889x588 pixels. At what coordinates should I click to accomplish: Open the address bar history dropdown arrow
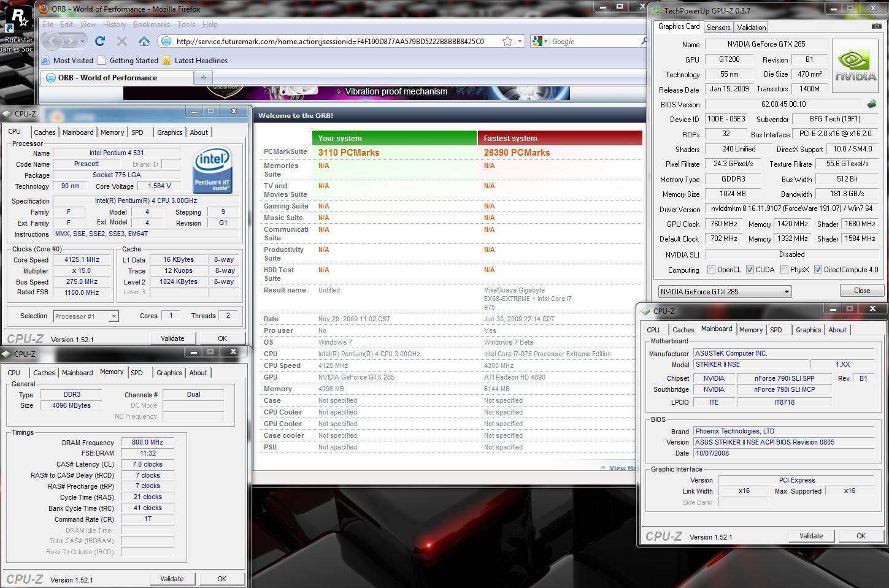[x=520, y=41]
